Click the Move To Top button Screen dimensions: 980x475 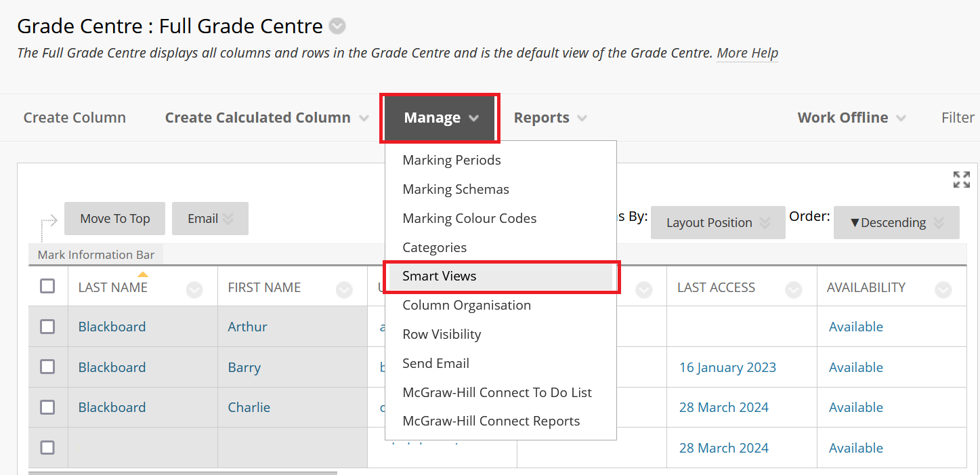[114, 219]
